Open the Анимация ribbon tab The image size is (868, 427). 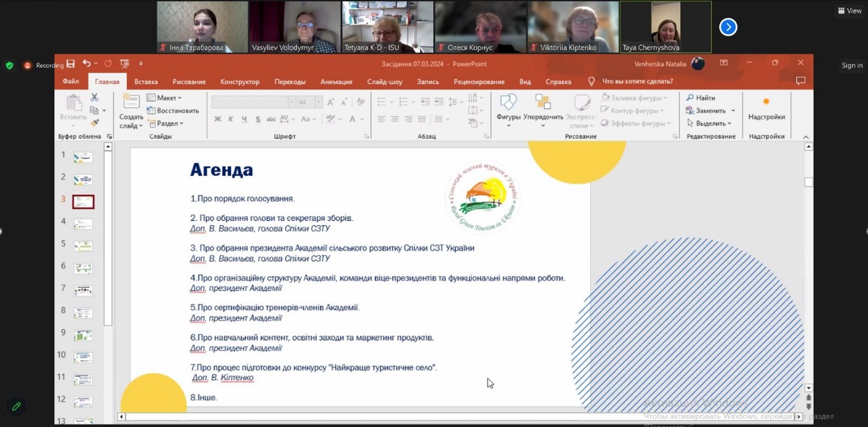(336, 82)
